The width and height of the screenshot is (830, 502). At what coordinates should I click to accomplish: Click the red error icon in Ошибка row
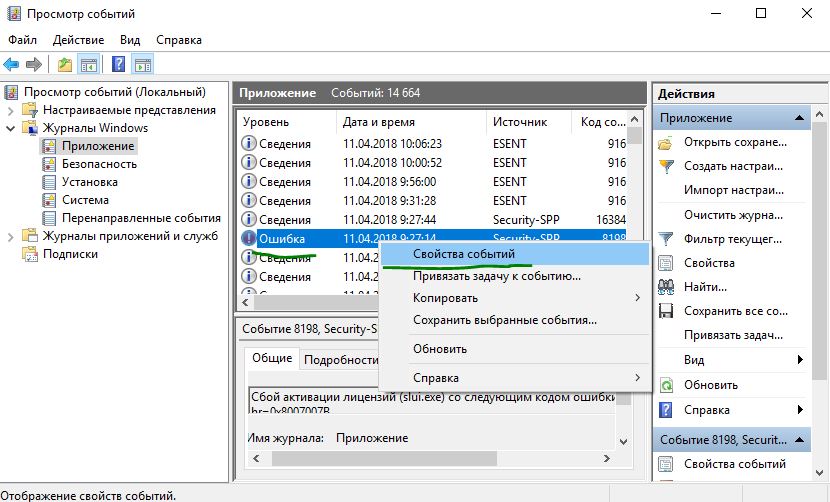[248, 238]
